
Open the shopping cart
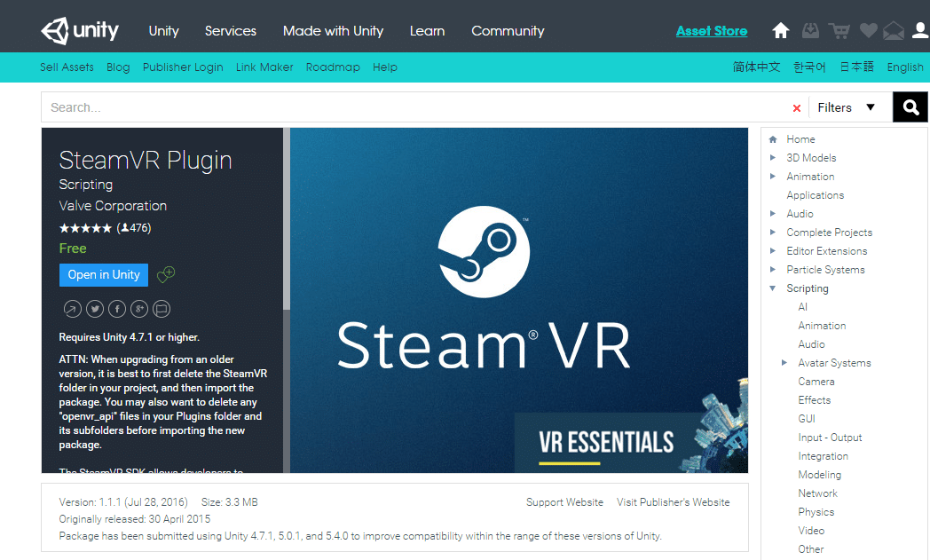coord(838,29)
